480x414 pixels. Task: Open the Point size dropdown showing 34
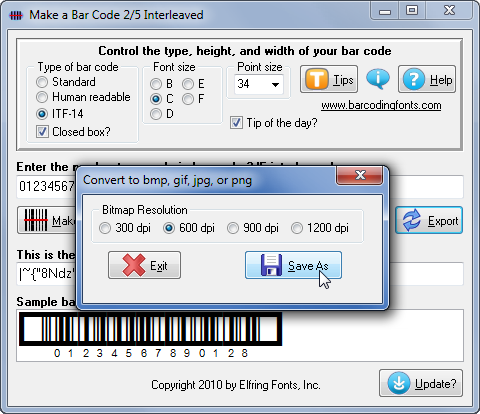[x=259, y=84]
